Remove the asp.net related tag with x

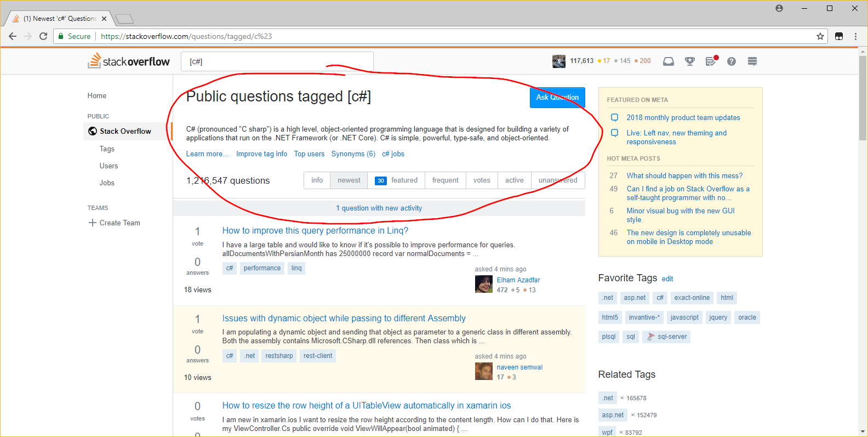pyautogui.click(x=632, y=415)
